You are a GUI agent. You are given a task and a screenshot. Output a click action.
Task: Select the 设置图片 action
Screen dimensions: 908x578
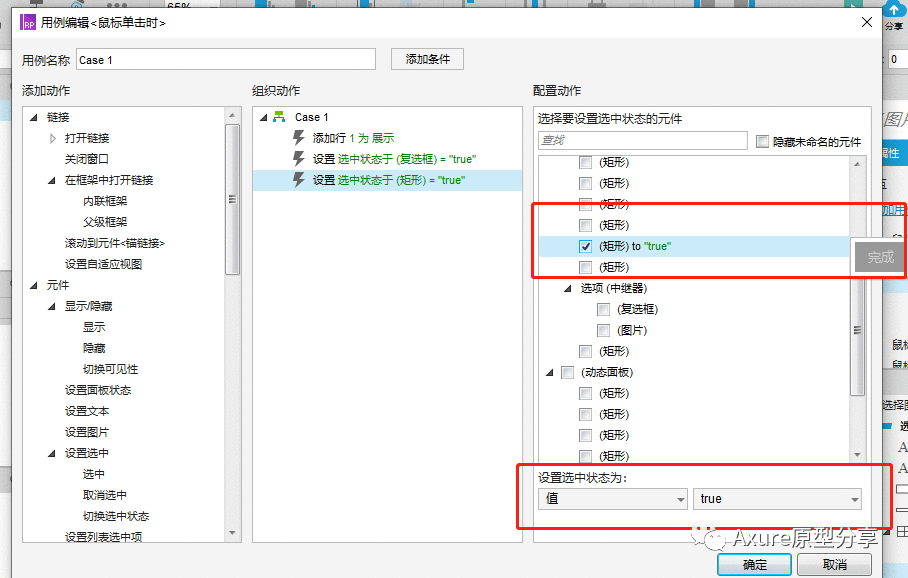tap(87, 432)
